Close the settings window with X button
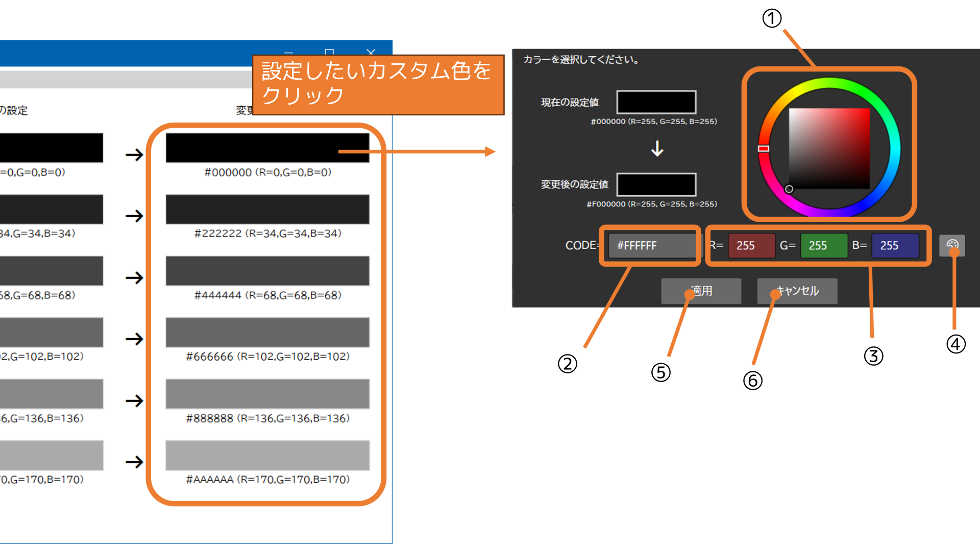 tap(371, 53)
